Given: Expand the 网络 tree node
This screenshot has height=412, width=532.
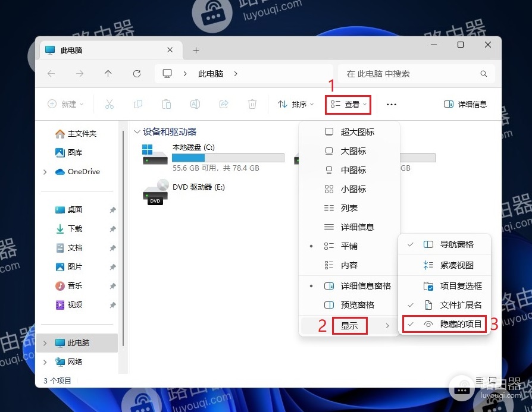Looking at the screenshot, I should click(45, 362).
